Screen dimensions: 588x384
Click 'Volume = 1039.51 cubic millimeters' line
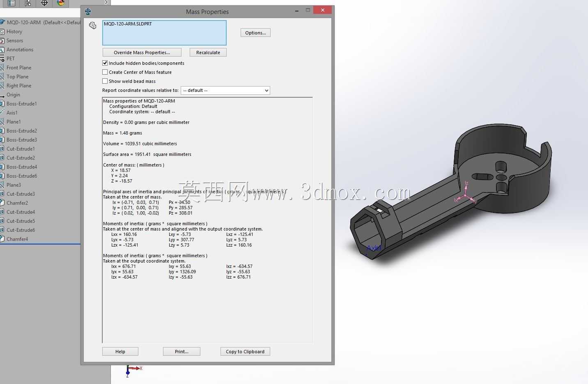(140, 144)
